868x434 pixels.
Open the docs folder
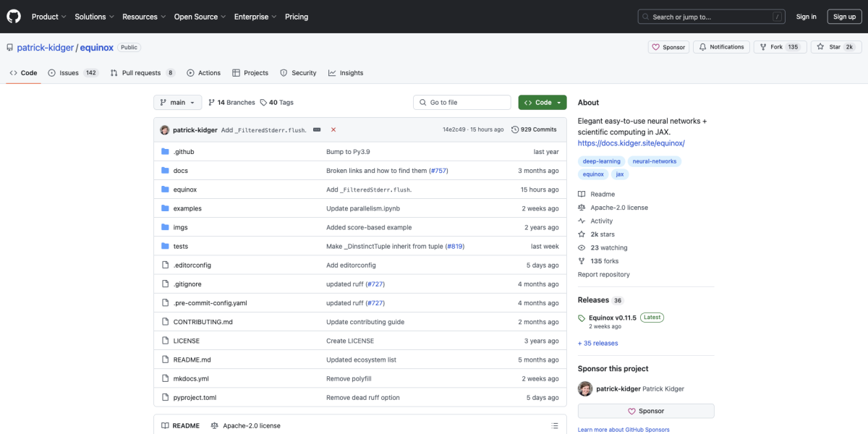[x=180, y=171]
